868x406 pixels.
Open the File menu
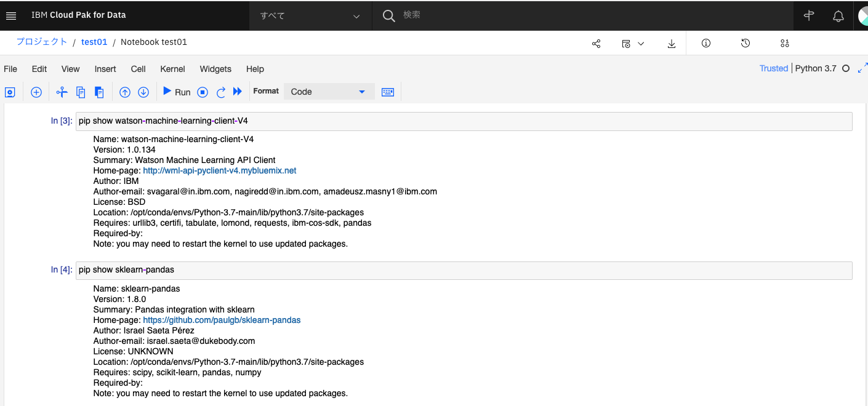pos(10,69)
